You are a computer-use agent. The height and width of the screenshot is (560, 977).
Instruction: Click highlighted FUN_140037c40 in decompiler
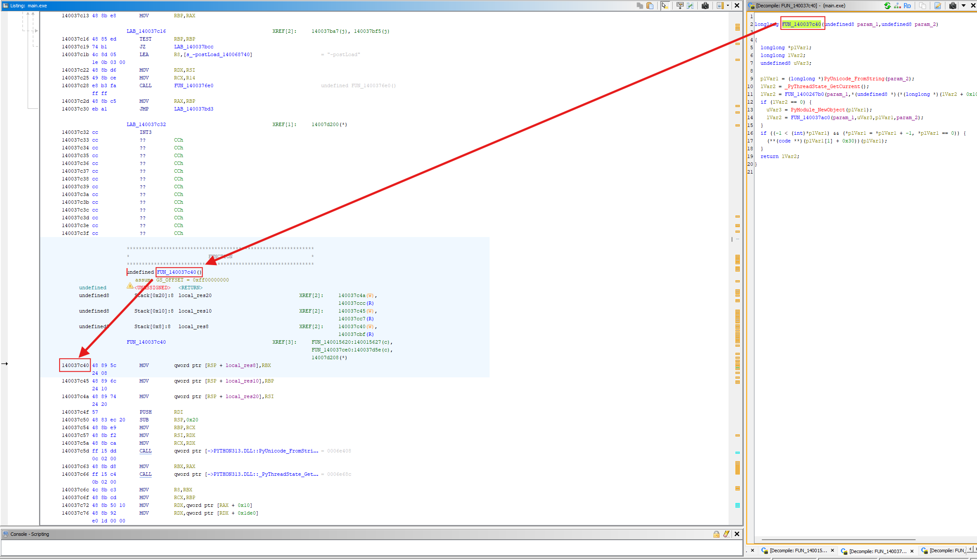pyautogui.click(x=801, y=24)
